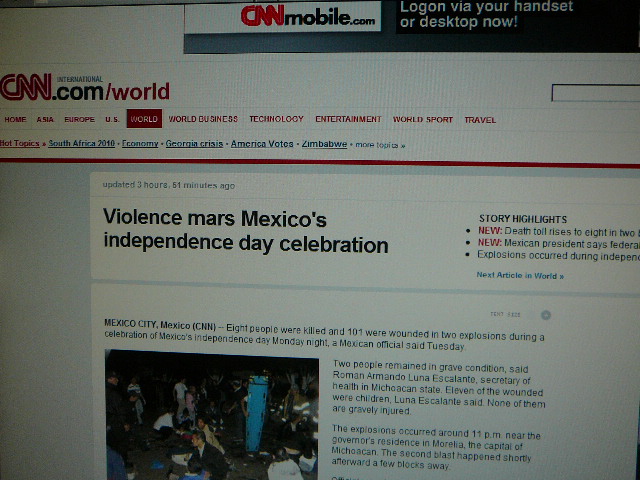This screenshot has height=480, width=640.
Task: Open Zimbabwe hot topic
Action: tap(324, 144)
